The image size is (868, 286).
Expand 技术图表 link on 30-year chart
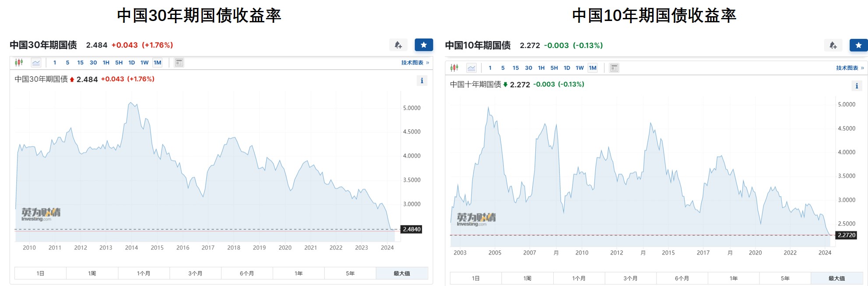pos(415,63)
